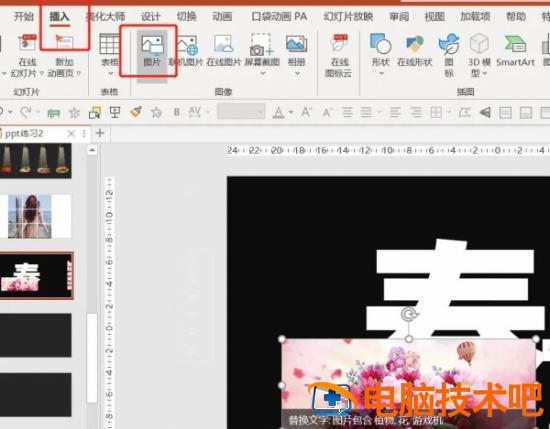Image resolution: width=550 pixels, height=429 pixels.
Task: Open the 加载项 (Add-ins) tab
Action: (x=475, y=16)
